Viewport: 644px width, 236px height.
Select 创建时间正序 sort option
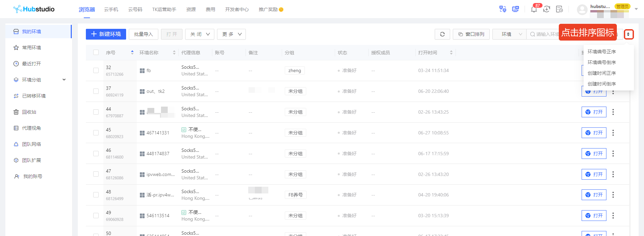coord(602,73)
